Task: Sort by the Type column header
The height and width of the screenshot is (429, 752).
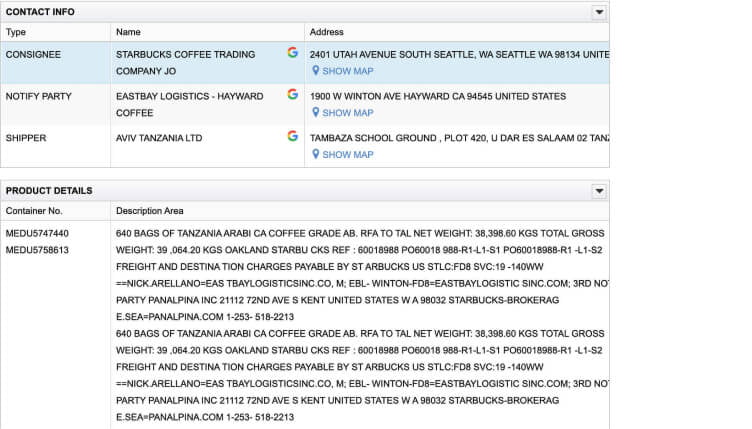Action: tap(16, 32)
